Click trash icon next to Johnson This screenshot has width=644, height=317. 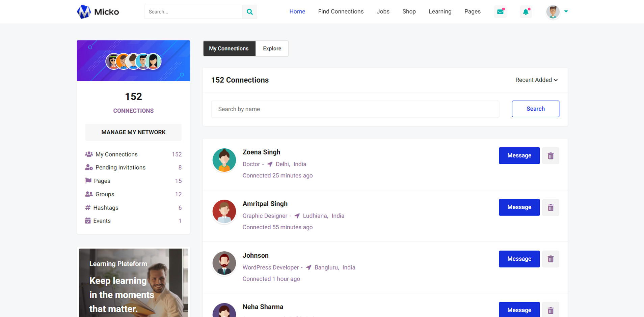[551, 259]
